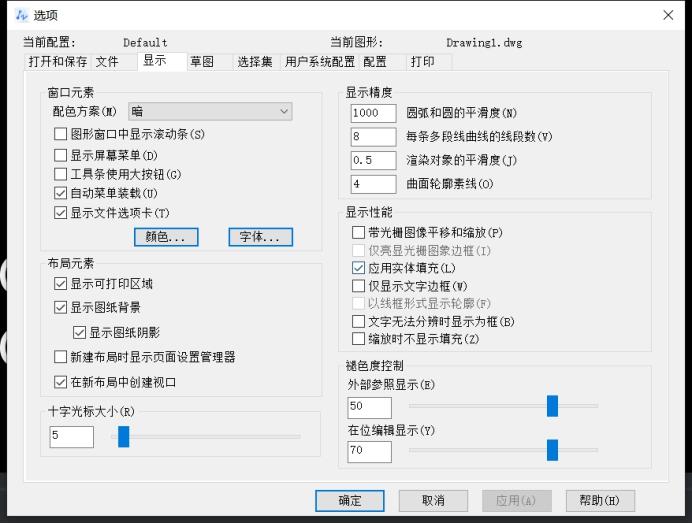The width and height of the screenshot is (692, 524).
Task: Switch to the 打开和保存 tab
Action: [x=58, y=62]
